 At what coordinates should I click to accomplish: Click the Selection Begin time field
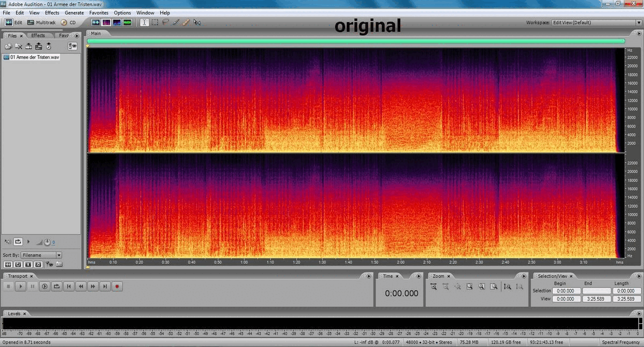click(565, 291)
